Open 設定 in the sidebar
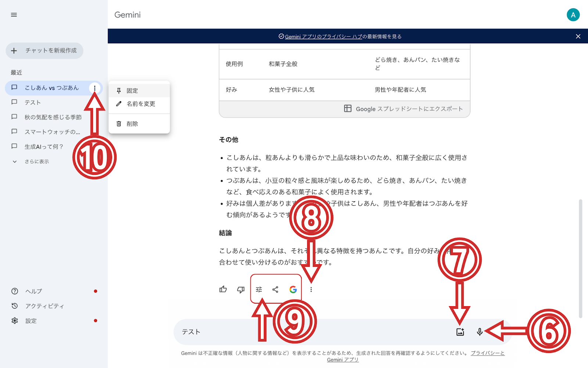This screenshot has width=588, height=368. 31,321
